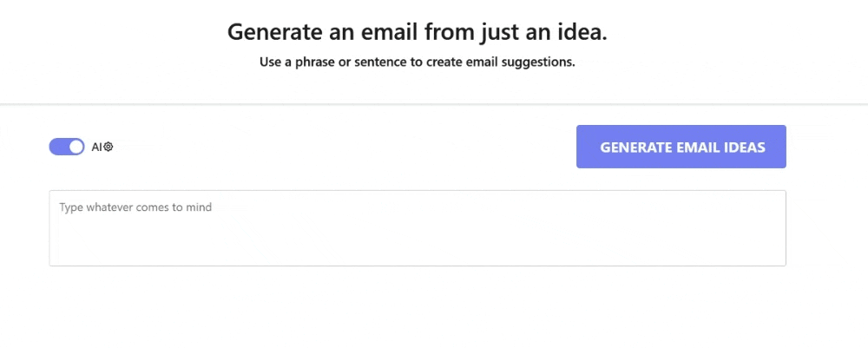
Task: Click inside the empty idea box's lower area
Action: point(417,250)
